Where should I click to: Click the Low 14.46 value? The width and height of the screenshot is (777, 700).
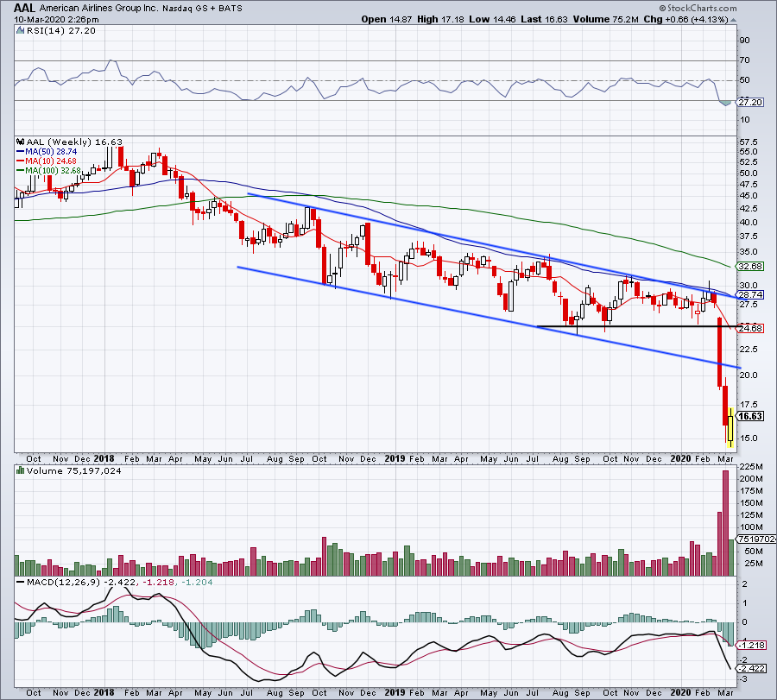point(493,19)
